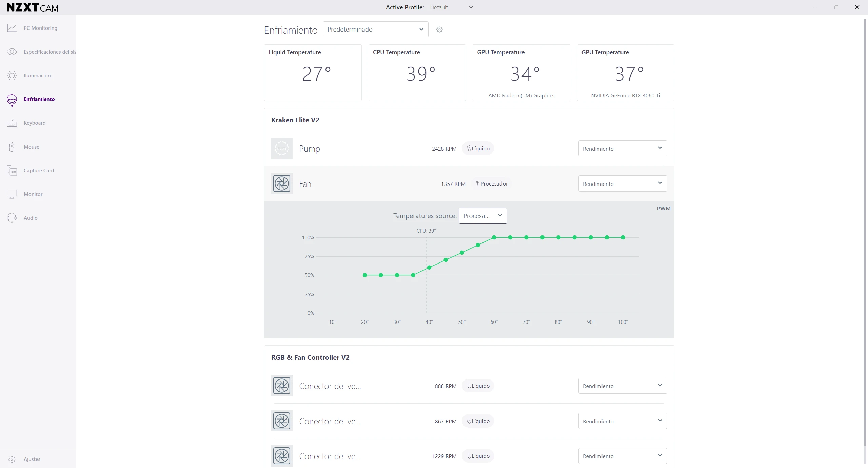The height and width of the screenshot is (468, 868).
Task: Select the fan curve point at 40°
Action: pos(429,268)
